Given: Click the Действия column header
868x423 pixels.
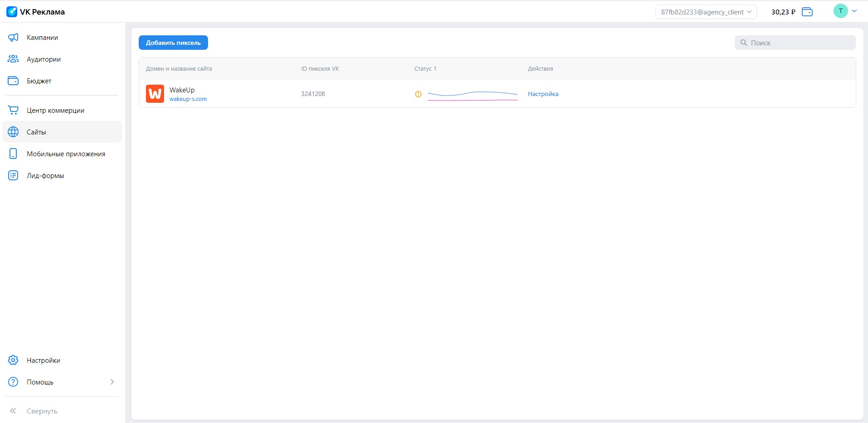Looking at the screenshot, I should (540, 69).
